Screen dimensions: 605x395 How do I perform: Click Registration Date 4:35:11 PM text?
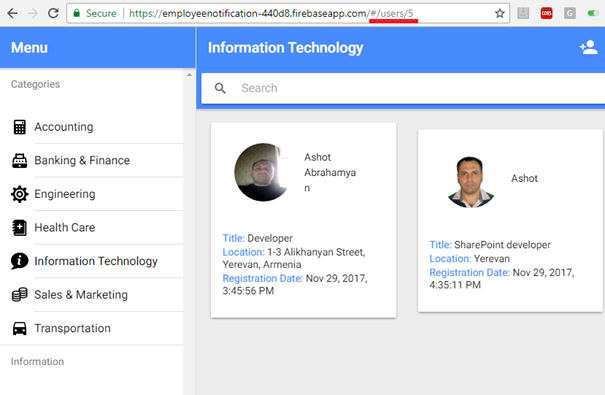pos(502,279)
